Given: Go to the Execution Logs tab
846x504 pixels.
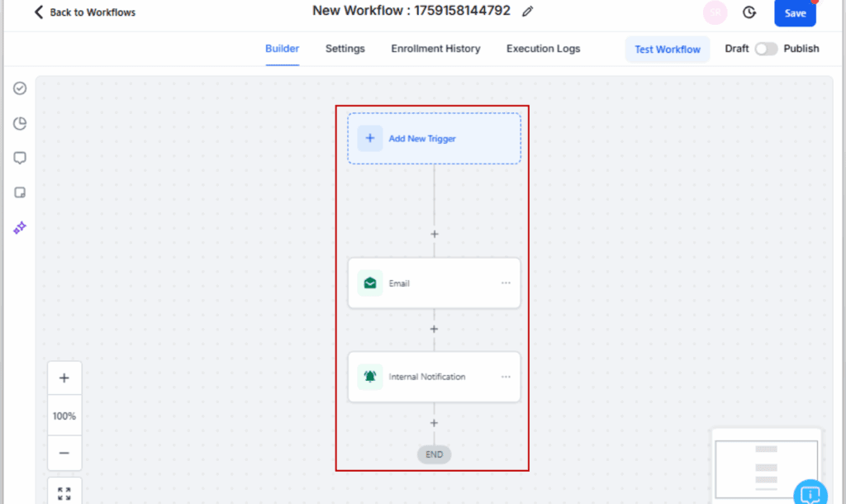Looking at the screenshot, I should (x=543, y=49).
